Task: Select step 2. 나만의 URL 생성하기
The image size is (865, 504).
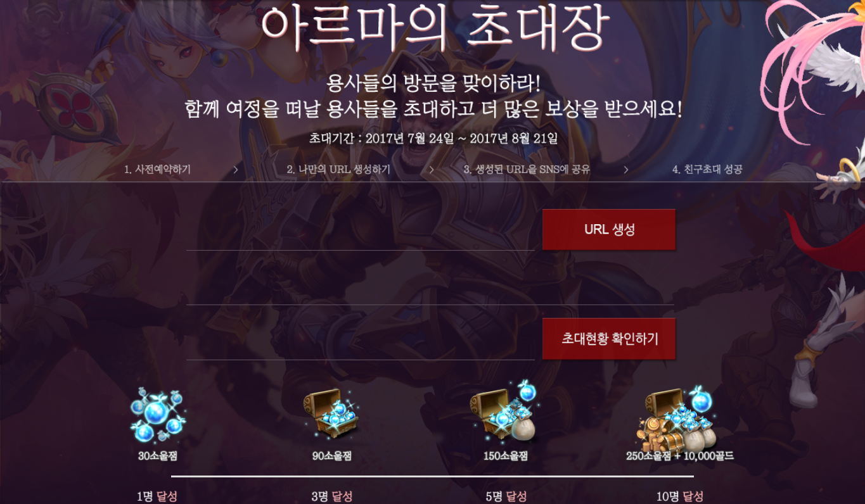Action: [x=338, y=170]
